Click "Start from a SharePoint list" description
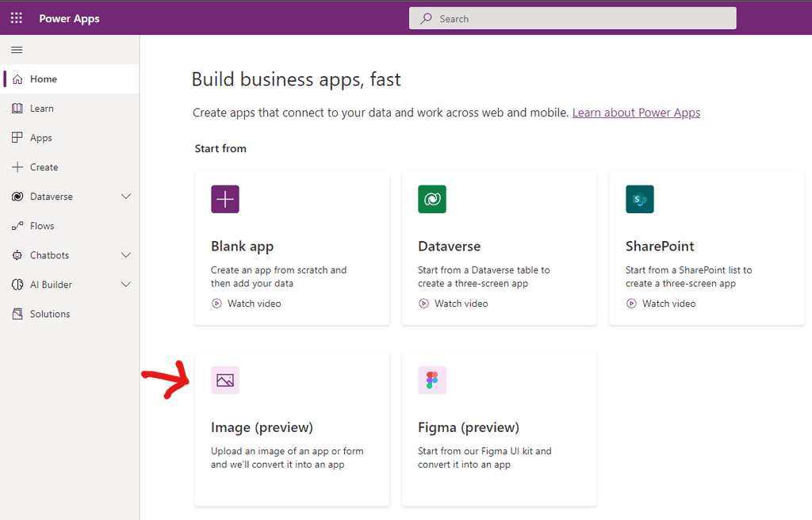 pyautogui.click(x=689, y=277)
